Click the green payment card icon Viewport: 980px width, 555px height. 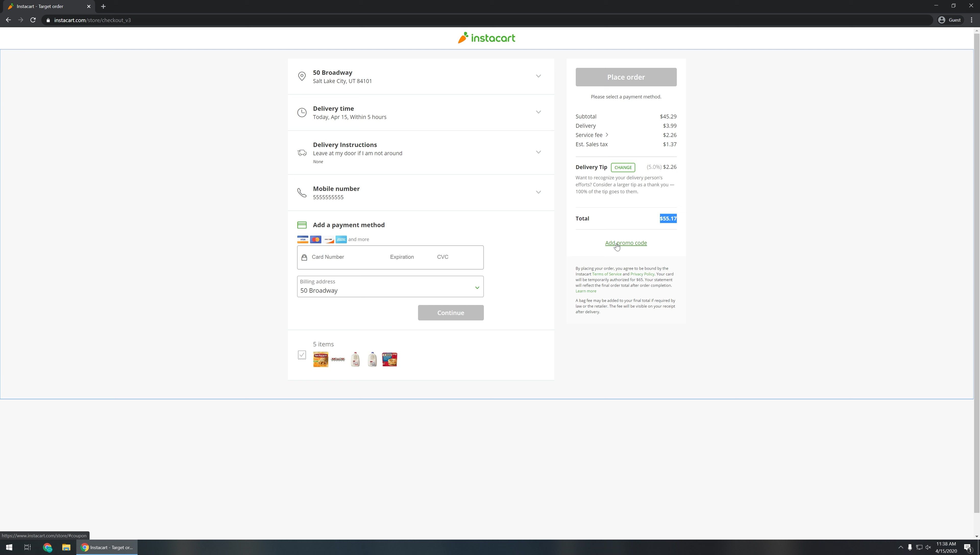pos(302,225)
